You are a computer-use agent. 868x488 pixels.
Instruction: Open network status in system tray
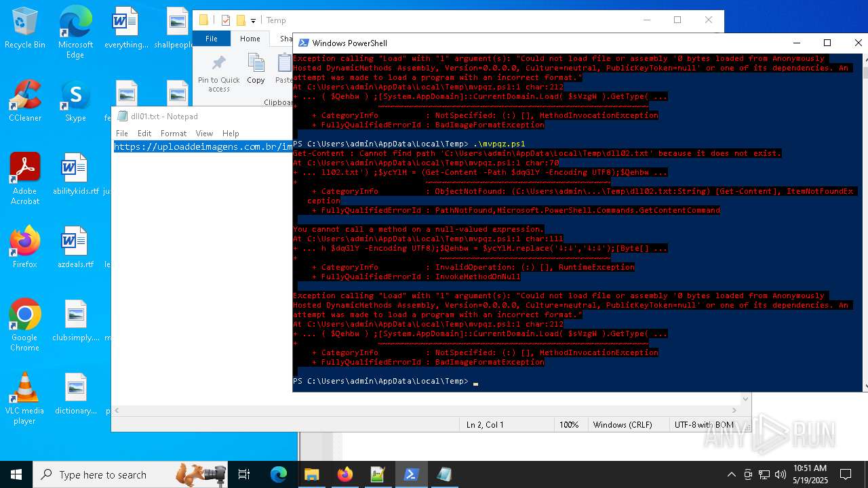coord(764,474)
